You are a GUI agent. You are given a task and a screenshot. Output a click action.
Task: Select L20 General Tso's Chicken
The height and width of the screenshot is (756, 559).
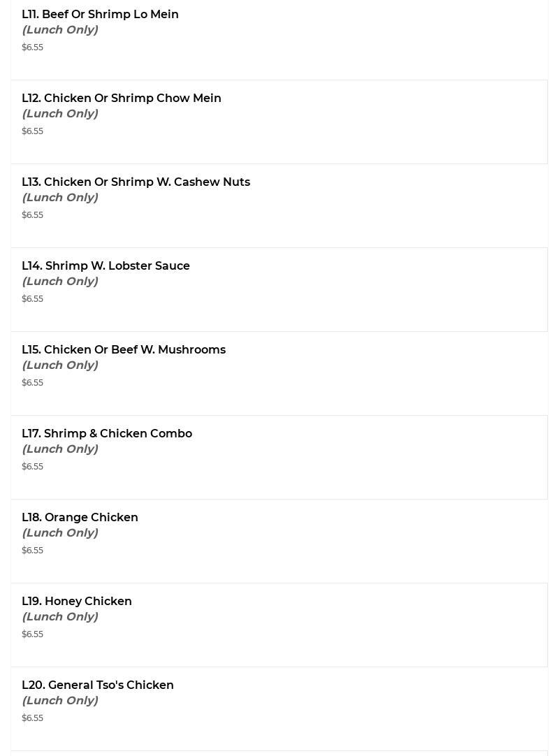(x=97, y=685)
